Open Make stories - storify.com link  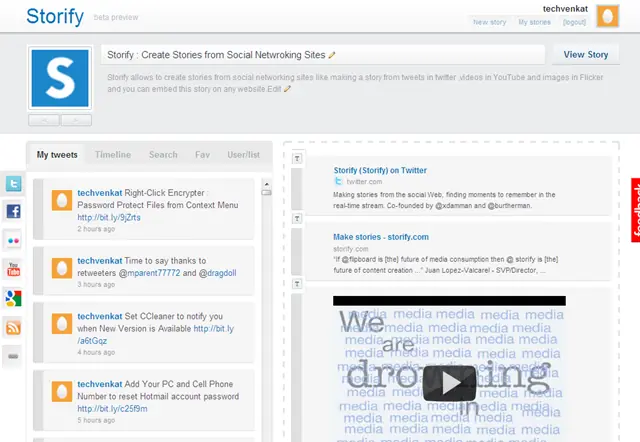[381, 237]
